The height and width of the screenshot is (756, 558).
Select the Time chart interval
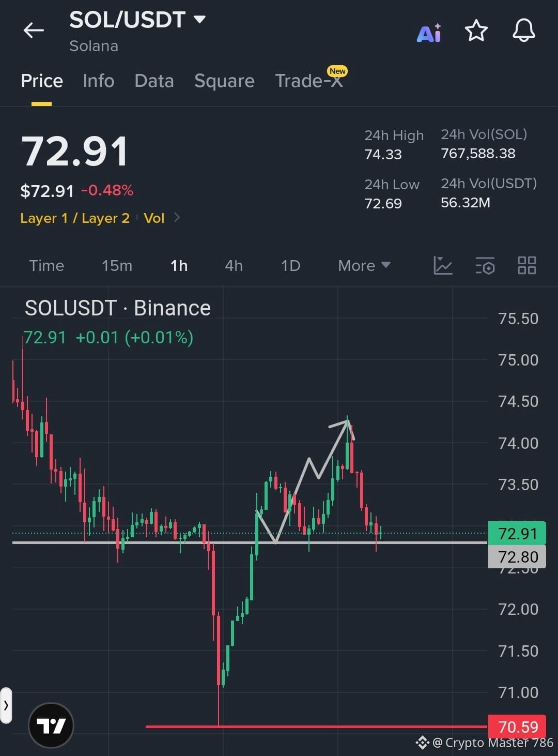[x=47, y=265]
